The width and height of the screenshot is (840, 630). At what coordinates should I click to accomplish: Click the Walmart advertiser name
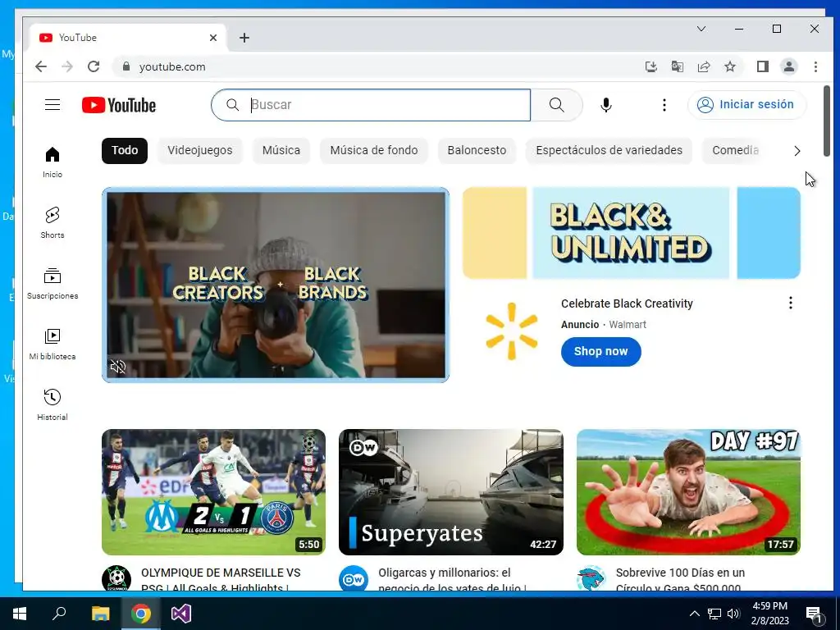click(x=628, y=325)
